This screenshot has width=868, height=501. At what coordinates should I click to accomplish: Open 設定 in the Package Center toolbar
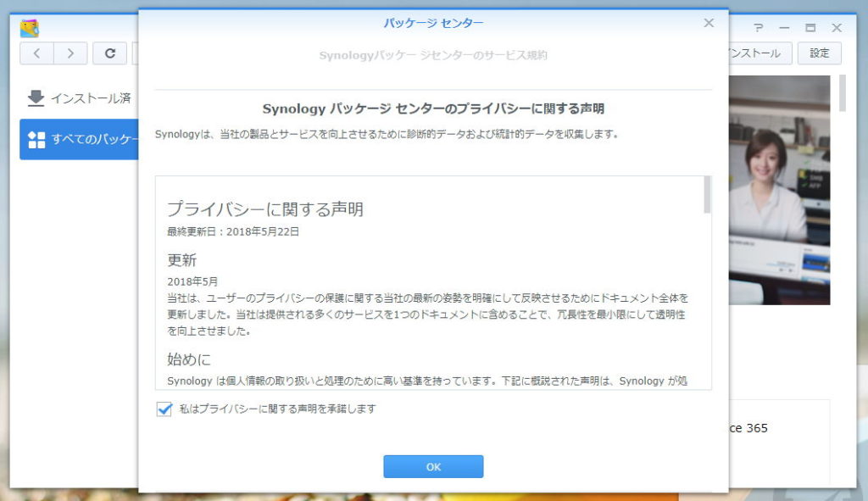(820, 53)
